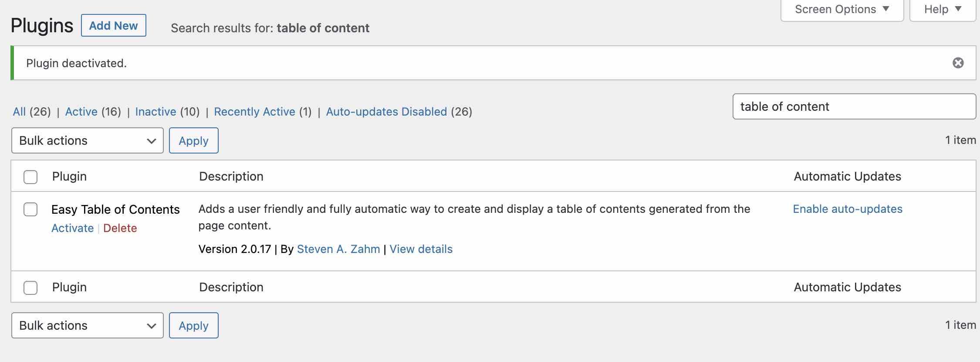Screen dimensions: 980x362
Task: Expand the Screen Options panel
Action: pos(842,10)
